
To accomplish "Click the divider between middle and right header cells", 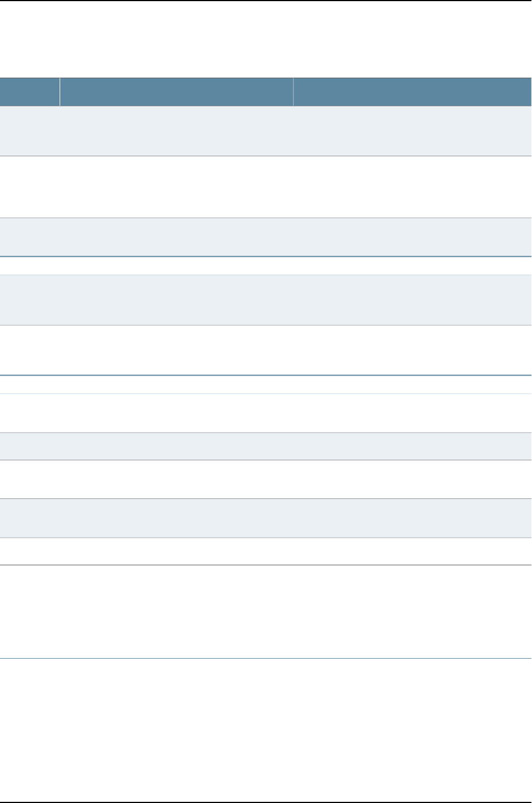I will click(293, 91).
